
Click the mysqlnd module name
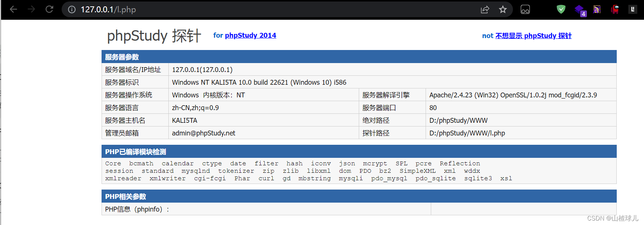click(x=196, y=171)
